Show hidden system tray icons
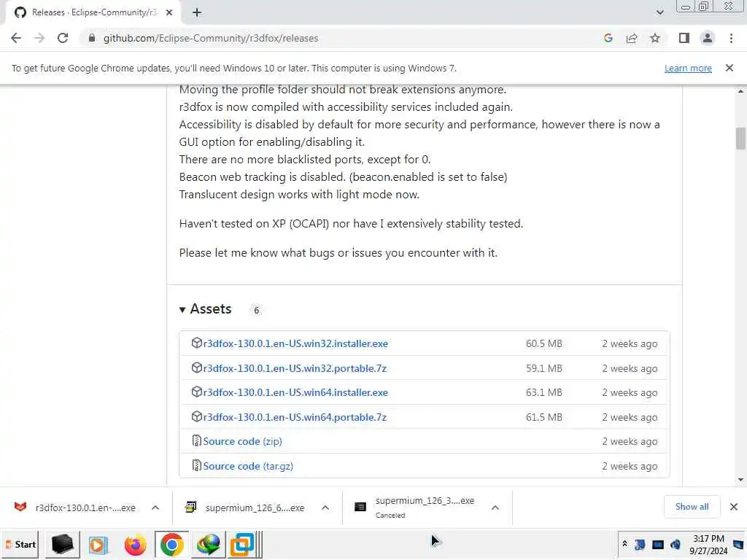Image resolution: width=747 pixels, height=560 pixels. 624,544
